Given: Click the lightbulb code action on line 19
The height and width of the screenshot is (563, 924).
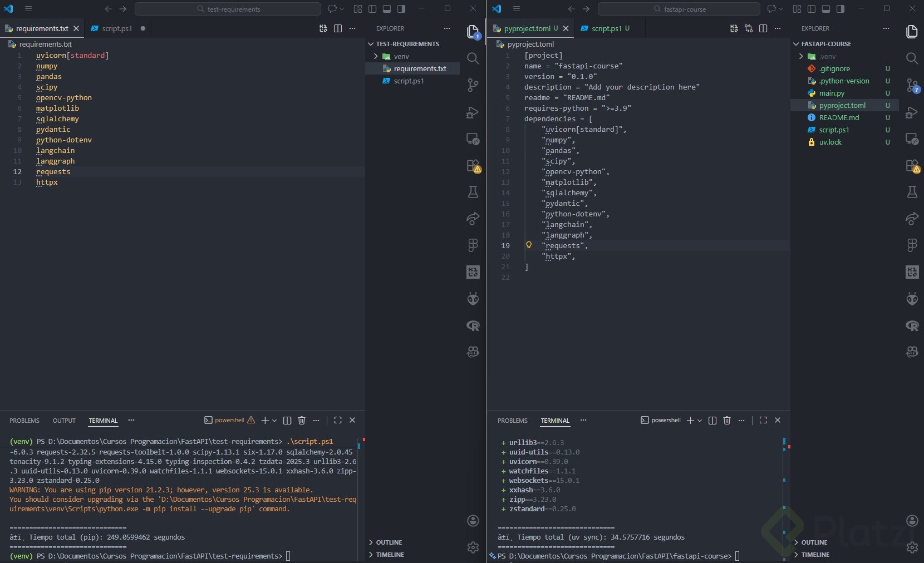Looking at the screenshot, I should 529,245.
